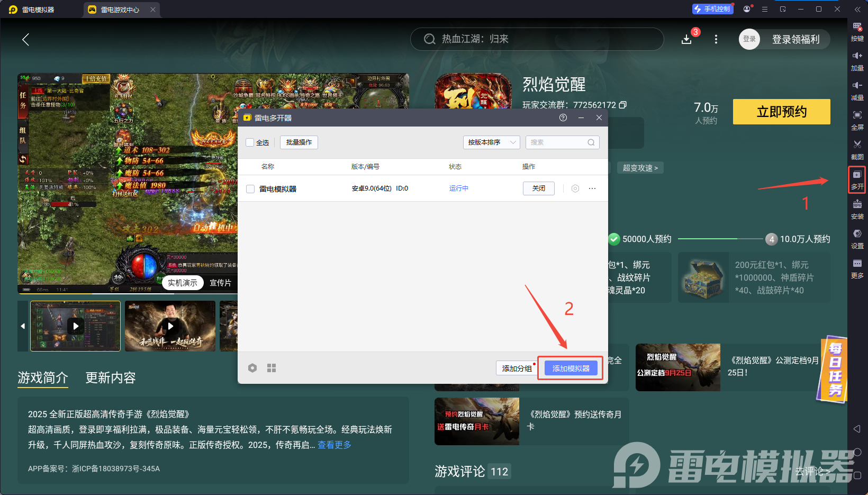Open the 设置 settings in sidebar
The image size is (868, 495).
point(857,239)
